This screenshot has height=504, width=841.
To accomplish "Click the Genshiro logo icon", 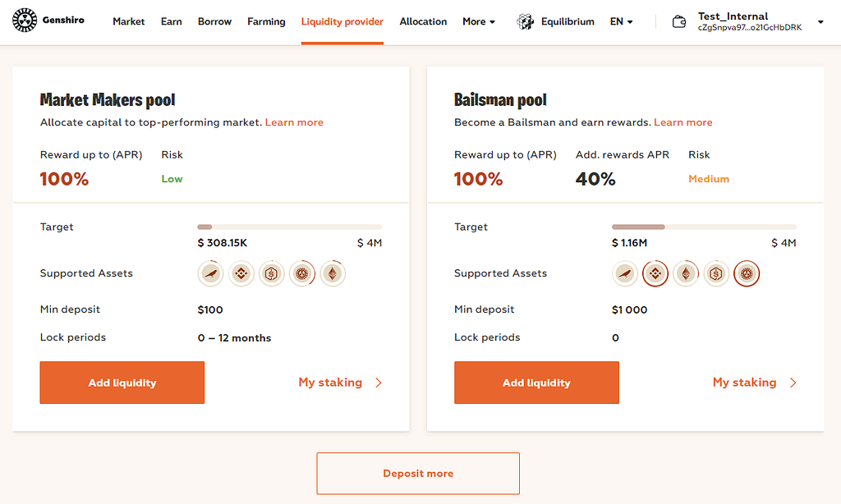I will [x=24, y=21].
